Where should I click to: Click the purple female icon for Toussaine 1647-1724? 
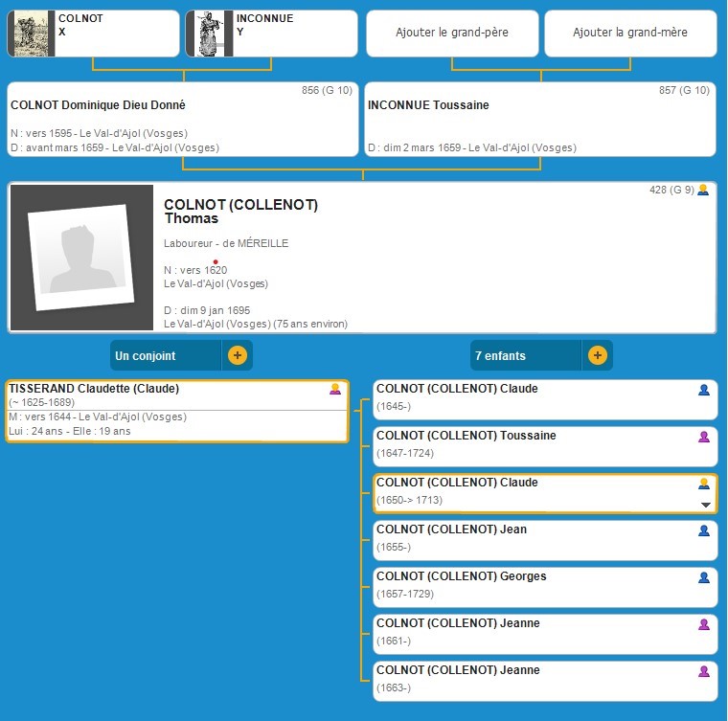coord(704,437)
